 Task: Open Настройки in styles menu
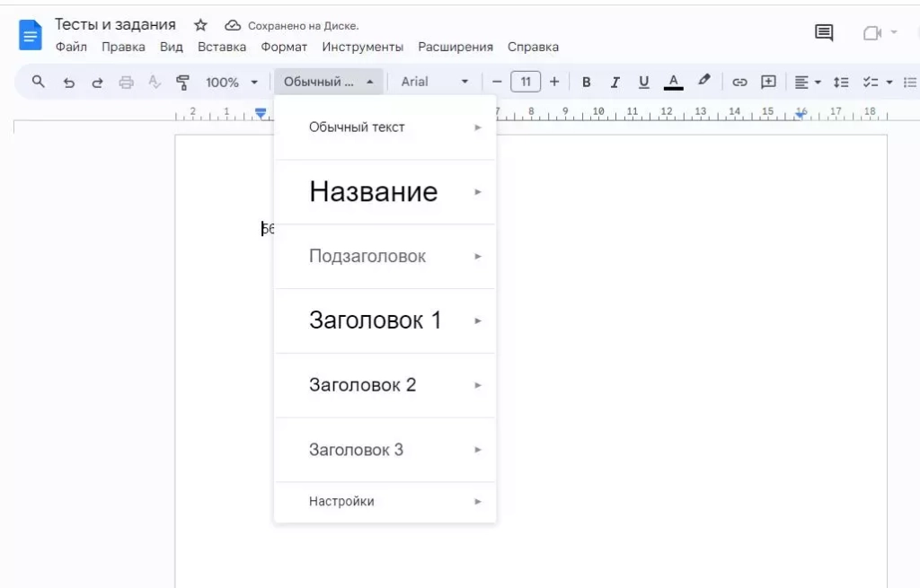coord(341,501)
